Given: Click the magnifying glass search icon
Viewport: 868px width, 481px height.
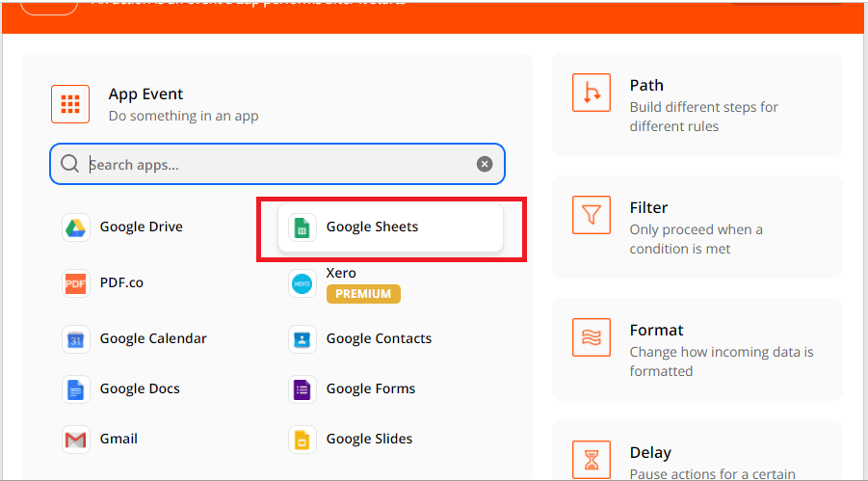Looking at the screenshot, I should (69, 164).
